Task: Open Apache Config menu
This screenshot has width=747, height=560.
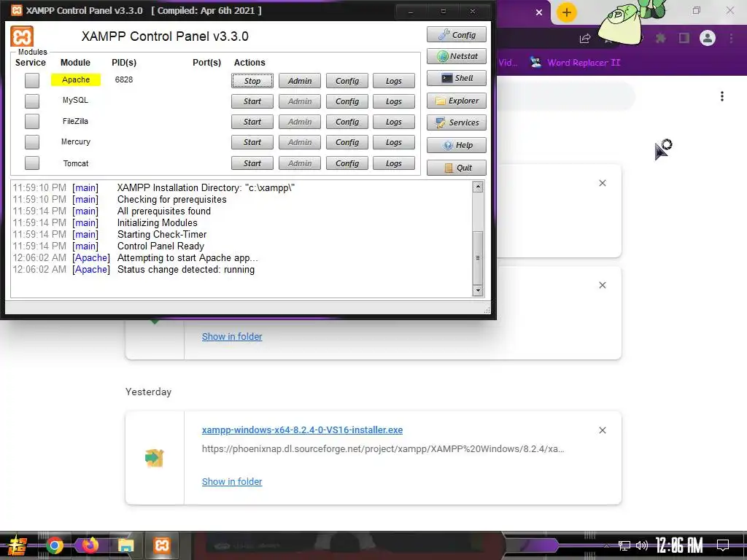Action: coord(347,81)
